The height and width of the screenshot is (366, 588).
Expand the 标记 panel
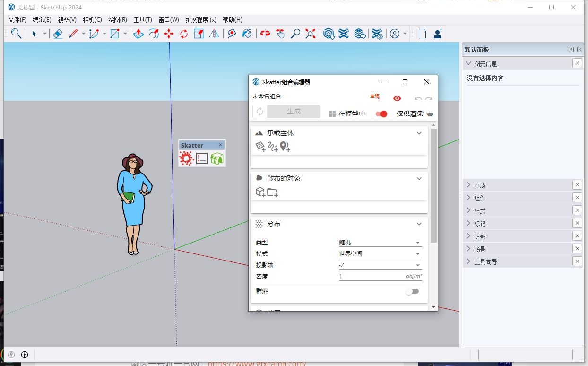523,223
